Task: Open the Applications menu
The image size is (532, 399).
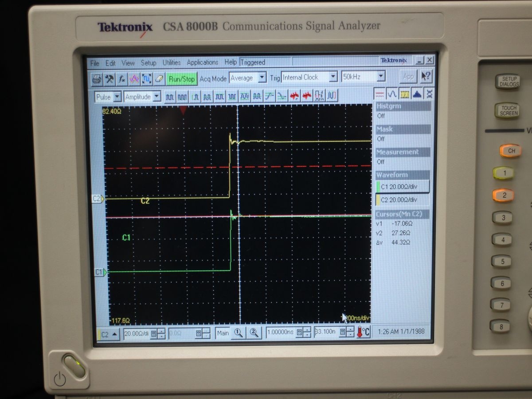Action: [x=203, y=63]
